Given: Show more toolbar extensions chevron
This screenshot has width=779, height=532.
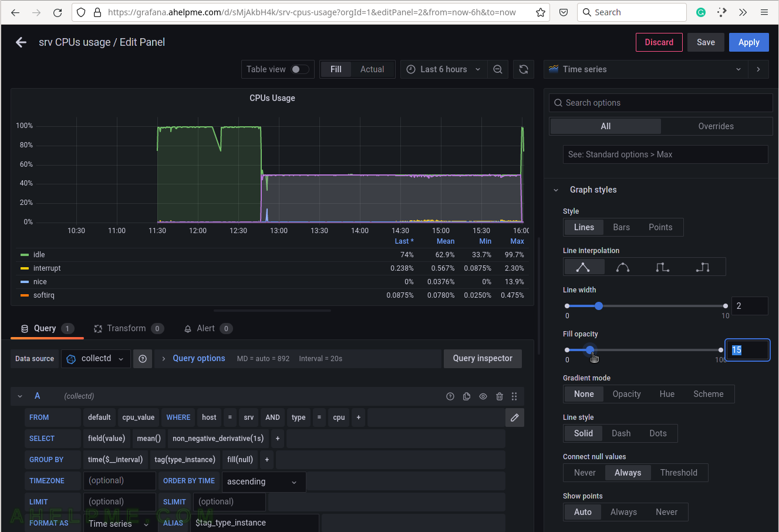Looking at the screenshot, I should click(743, 12).
